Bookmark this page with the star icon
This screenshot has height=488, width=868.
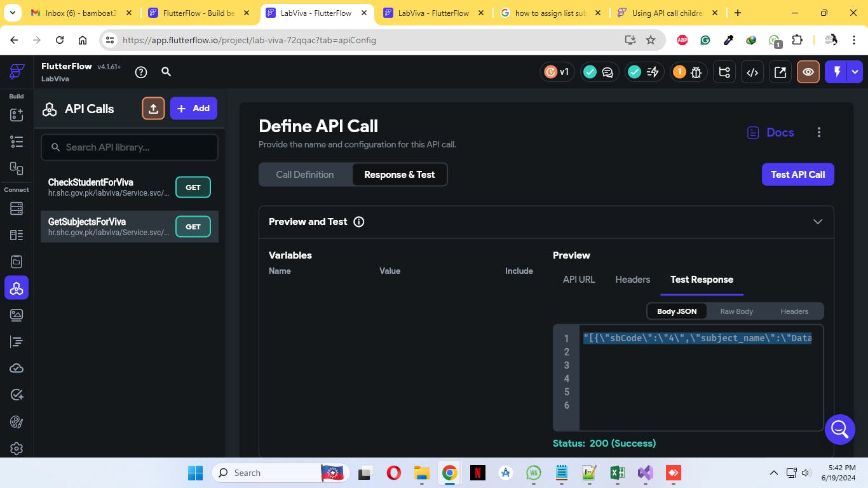(x=651, y=40)
